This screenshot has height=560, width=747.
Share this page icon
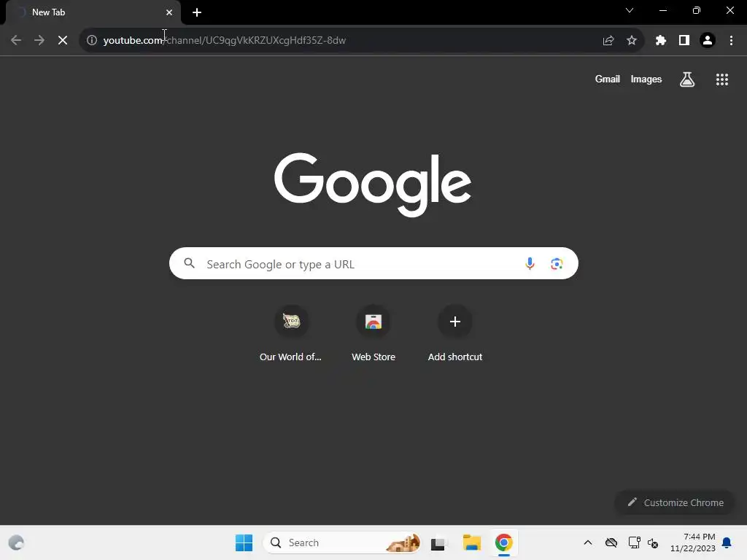pos(608,41)
